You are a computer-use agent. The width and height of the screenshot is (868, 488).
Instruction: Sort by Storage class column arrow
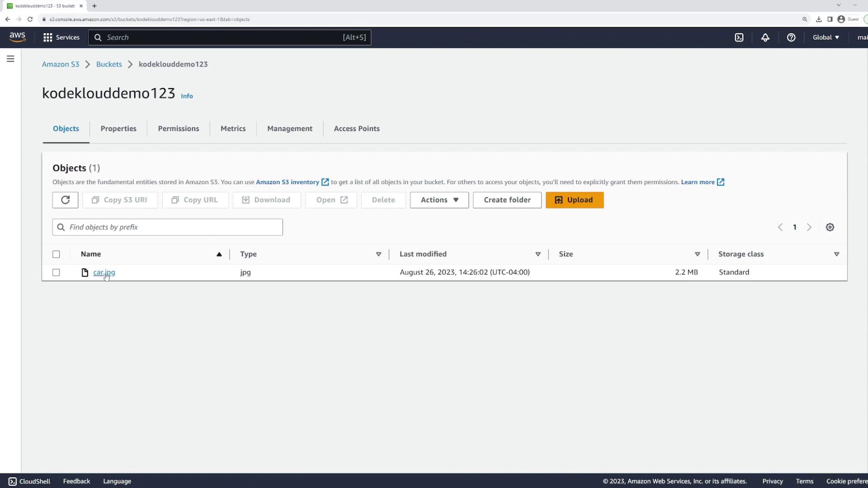pyautogui.click(x=836, y=254)
